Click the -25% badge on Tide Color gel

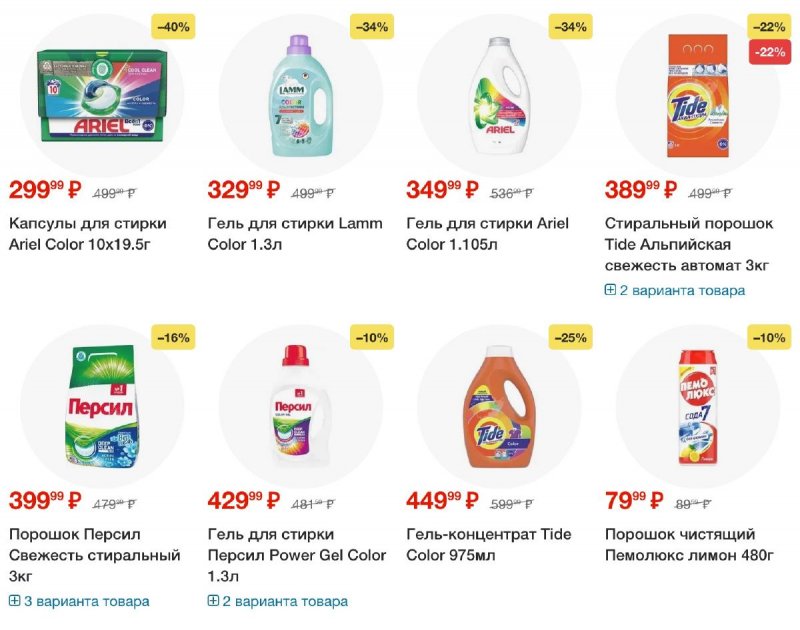click(x=570, y=337)
